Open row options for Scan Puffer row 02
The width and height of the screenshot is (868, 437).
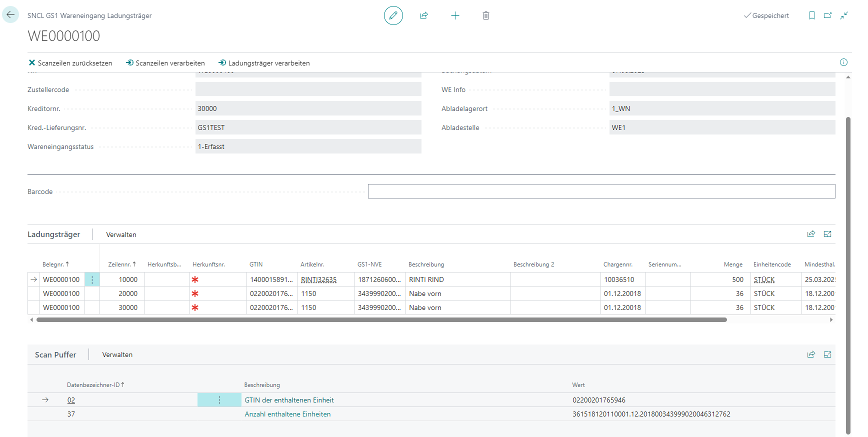tap(219, 400)
